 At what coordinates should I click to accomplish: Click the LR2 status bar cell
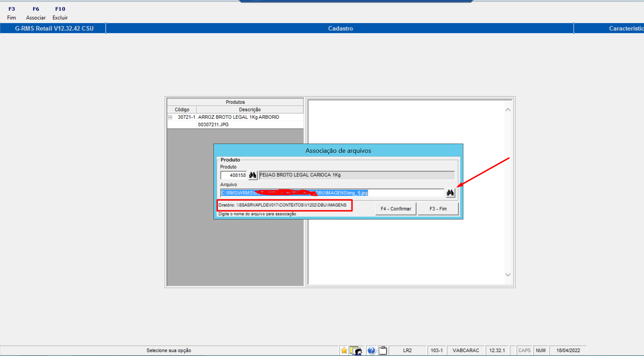coord(407,350)
